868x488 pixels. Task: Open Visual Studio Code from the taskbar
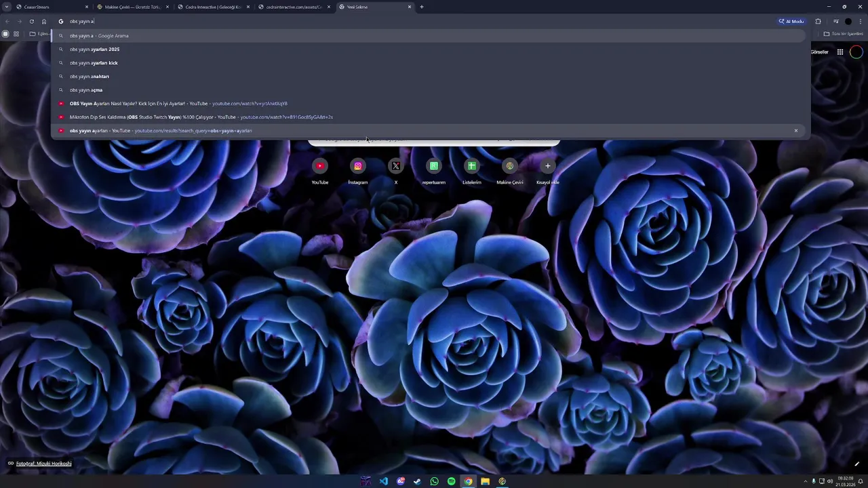[x=384, y=481]
